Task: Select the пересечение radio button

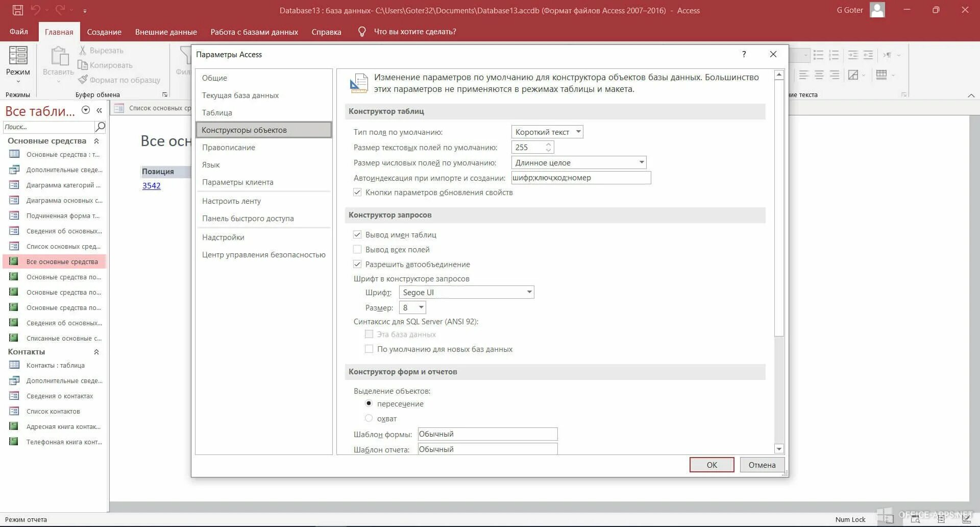Action: [x=369, y=403]
